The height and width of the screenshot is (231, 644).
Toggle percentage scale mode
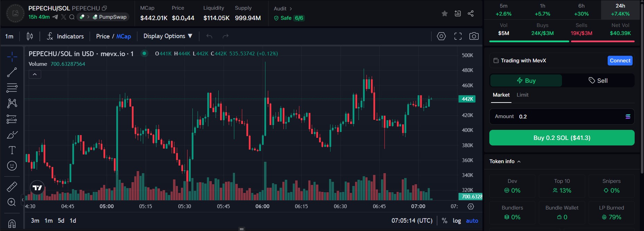coord(445,221)
